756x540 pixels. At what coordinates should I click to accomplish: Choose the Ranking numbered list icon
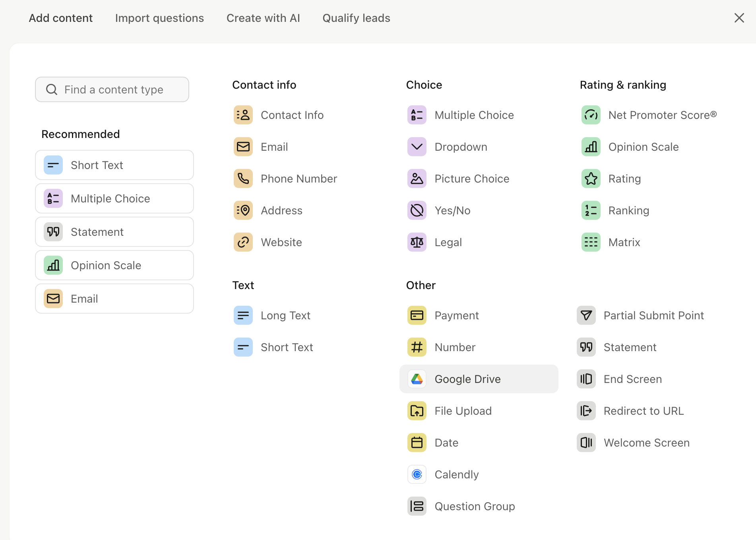(591, 210)
